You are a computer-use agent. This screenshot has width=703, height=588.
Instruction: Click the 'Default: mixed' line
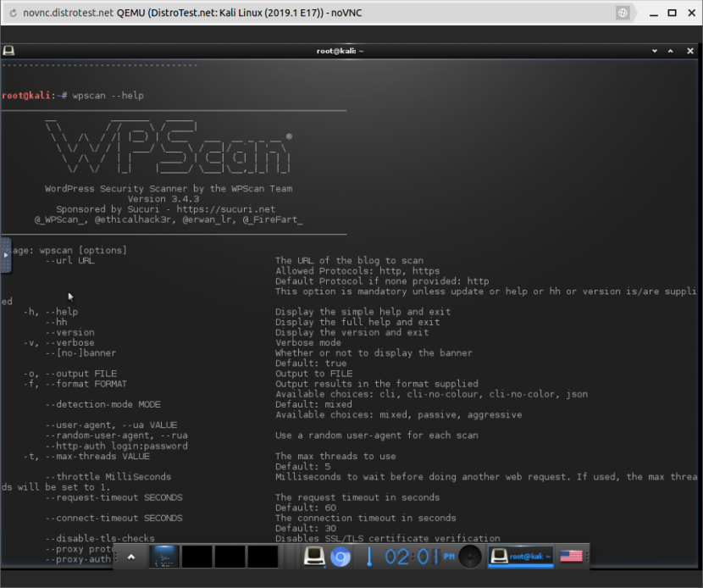[x=313, y=404]
